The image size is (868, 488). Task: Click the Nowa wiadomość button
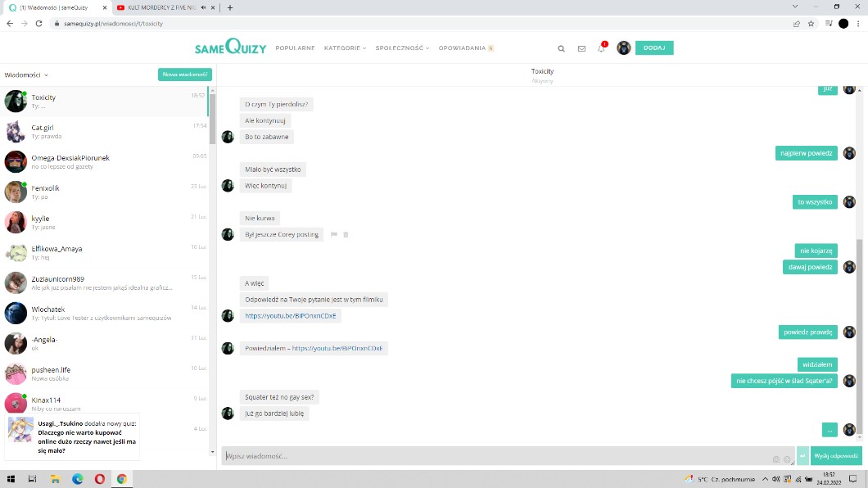pos(184,75)
